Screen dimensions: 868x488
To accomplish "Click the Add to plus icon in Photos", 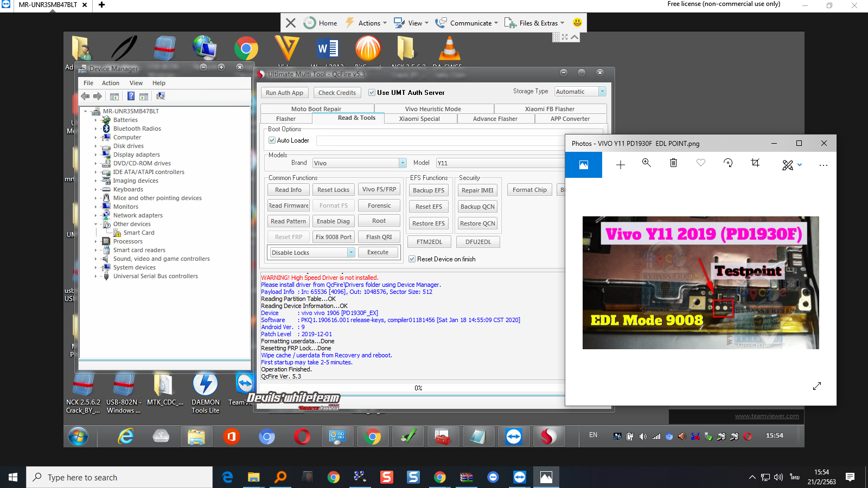I will pos(621,165).
